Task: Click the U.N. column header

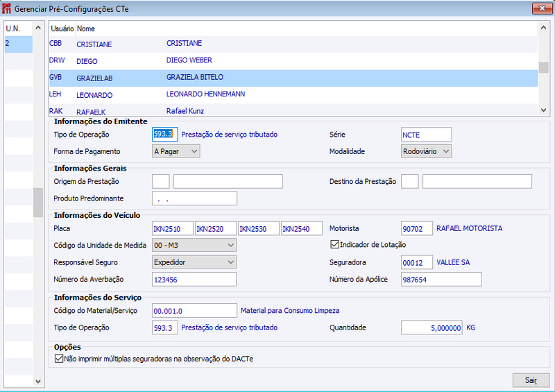Action: point(19,28)
